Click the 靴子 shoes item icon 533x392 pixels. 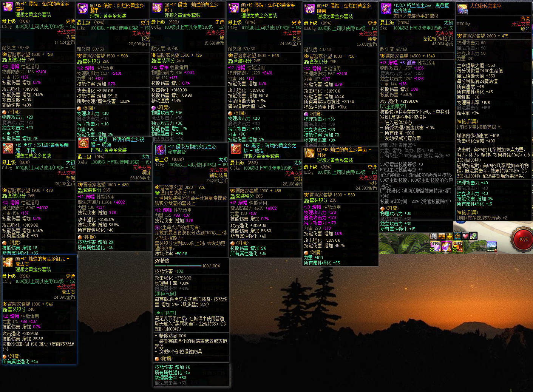[157, 8]
